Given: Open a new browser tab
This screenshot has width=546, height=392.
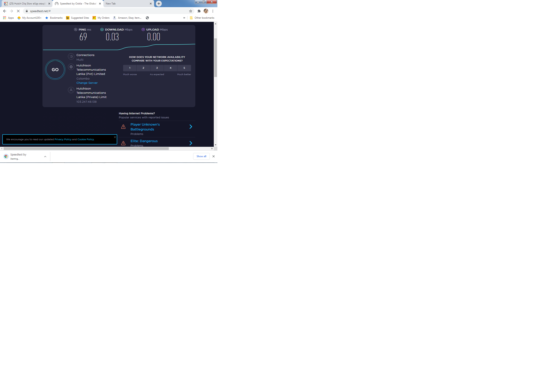Looking at the screenshot, I should pos(159,4).
